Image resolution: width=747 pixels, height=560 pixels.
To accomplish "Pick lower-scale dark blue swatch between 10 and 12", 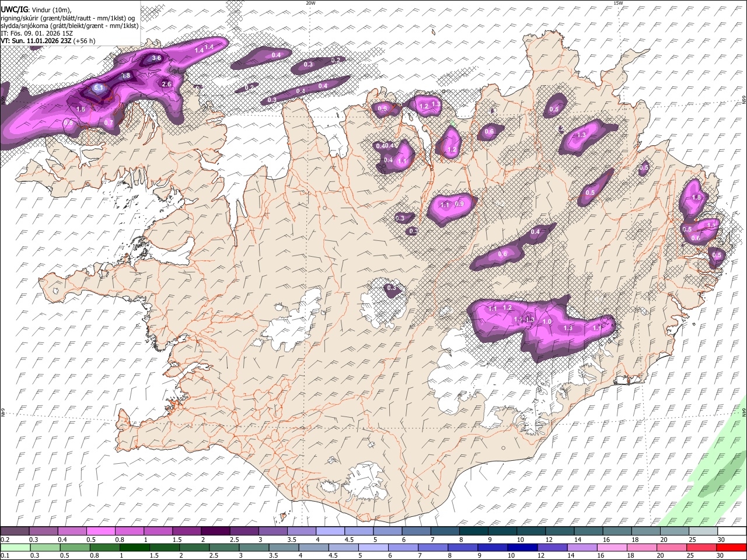I will pyautogui.click(x=522, y=547).
